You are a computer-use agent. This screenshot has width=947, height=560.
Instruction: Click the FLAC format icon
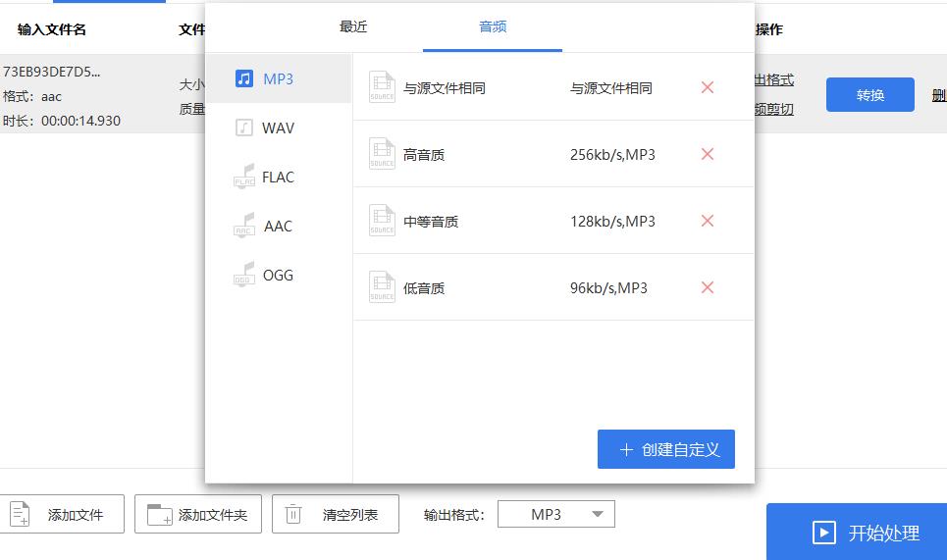(244, 177)
